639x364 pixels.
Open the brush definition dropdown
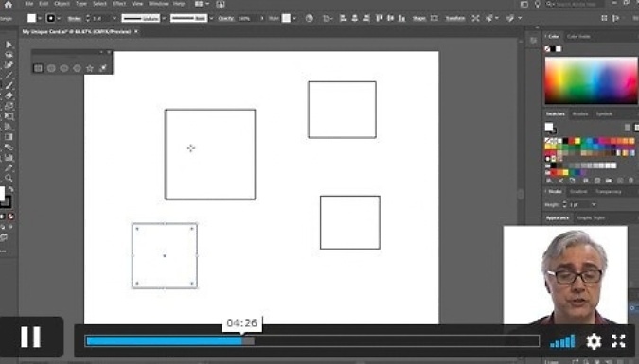[211, 18]
